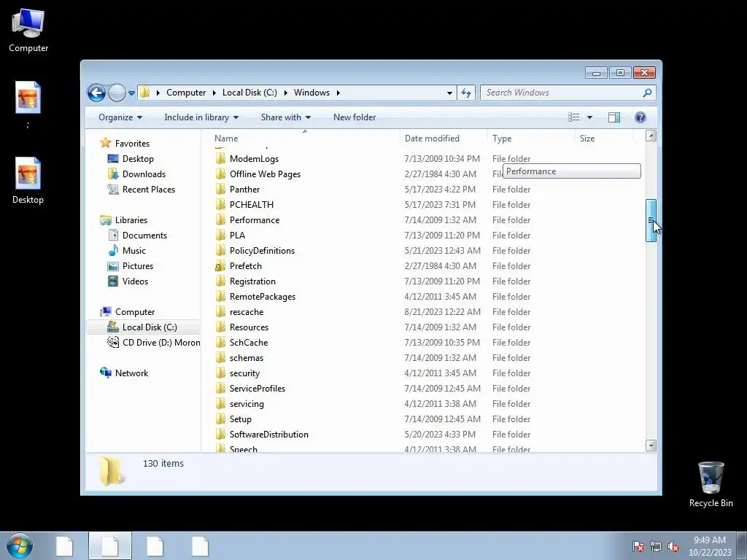This screenshot has width=747, height=560.
Task: Select the SchCache folder
Action: tap(249, 343)
